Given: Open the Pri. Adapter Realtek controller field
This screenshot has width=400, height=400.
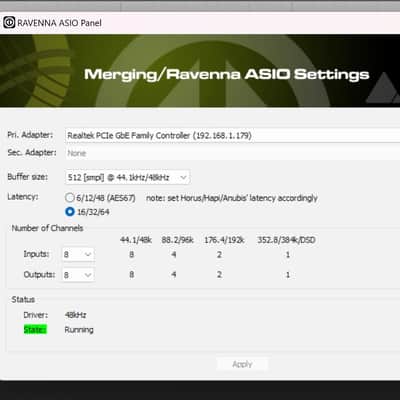Looking at the screenshot, I should click(x=232, y=135).
